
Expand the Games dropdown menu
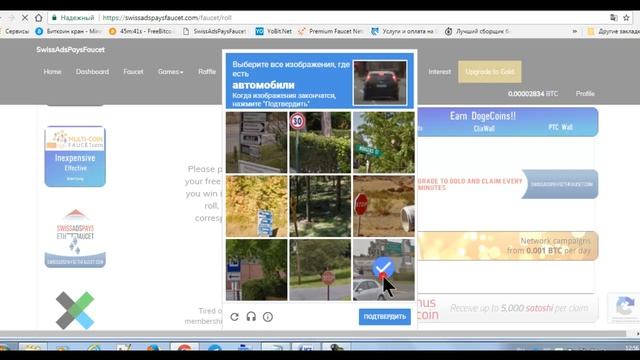pos(170,71)
